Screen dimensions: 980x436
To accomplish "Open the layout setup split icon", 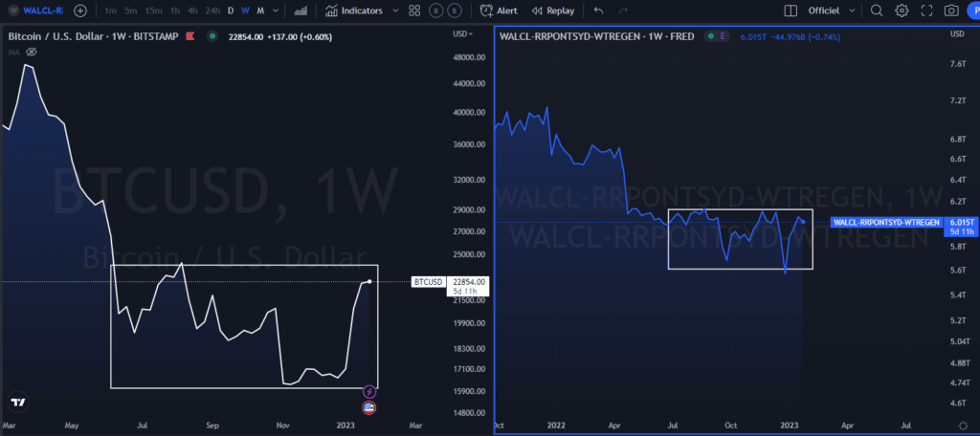I will (791, 11).
